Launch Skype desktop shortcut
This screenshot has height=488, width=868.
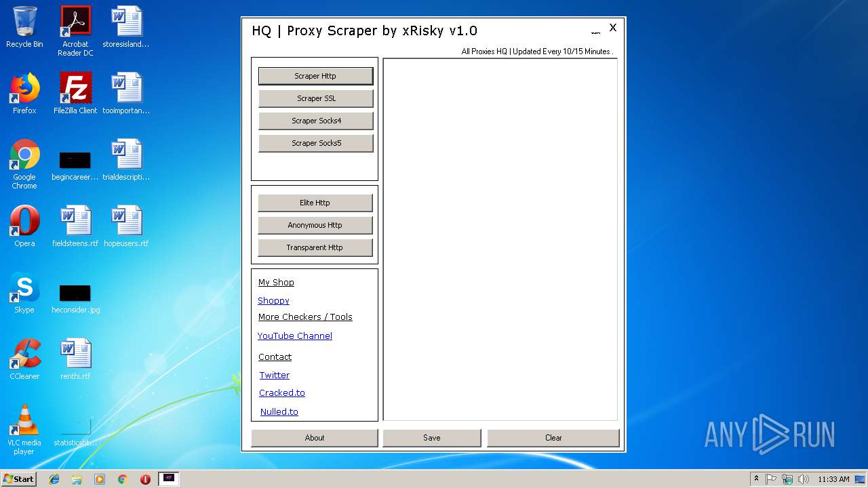click(x=24, y=293)
